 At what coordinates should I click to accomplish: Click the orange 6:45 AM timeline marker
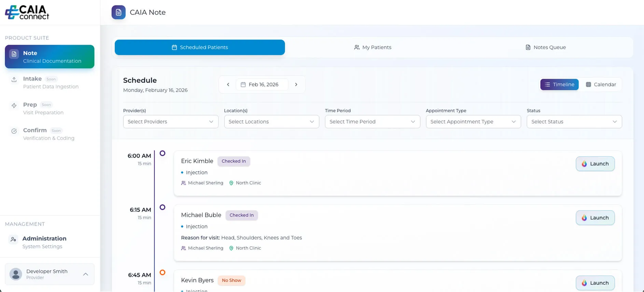coord(163,272)
